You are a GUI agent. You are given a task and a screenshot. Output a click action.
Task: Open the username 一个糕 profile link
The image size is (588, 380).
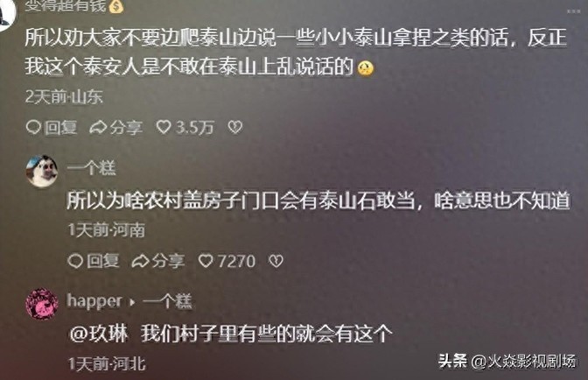92,167
